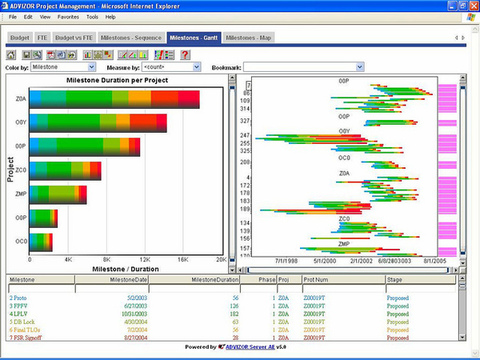Click the Z0A bar in chart
Image resolution: width=480 pixels, height=360 pixels.
point(114,99)
